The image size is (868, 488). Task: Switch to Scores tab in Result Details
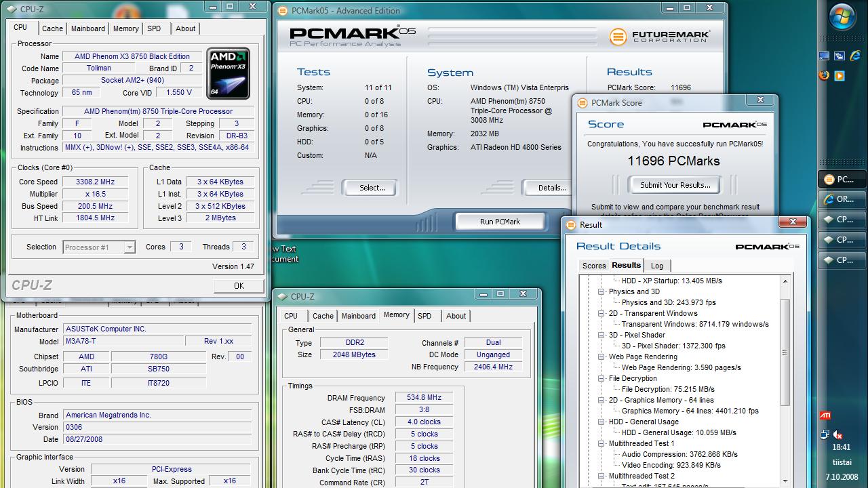click(594, 266)
